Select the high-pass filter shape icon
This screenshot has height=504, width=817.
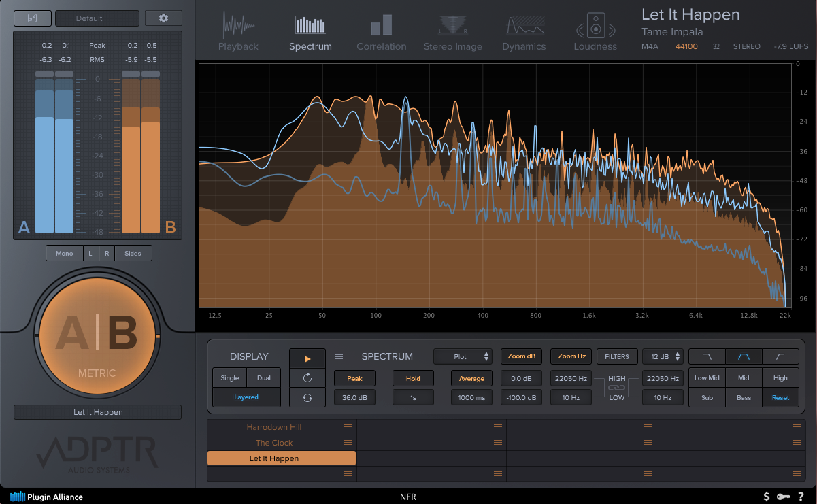780,356
